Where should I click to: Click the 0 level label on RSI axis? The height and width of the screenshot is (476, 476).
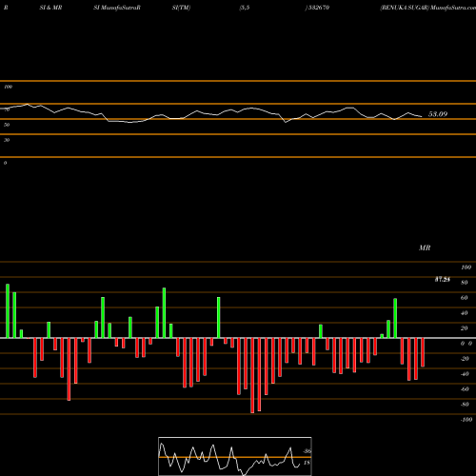click(x=5, y=163)
